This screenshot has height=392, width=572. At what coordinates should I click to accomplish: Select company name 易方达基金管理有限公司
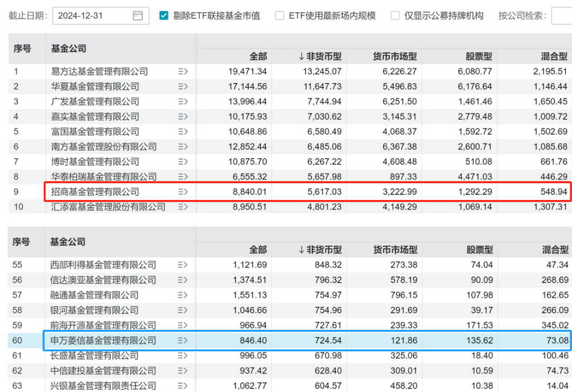(x=99, y=71)
